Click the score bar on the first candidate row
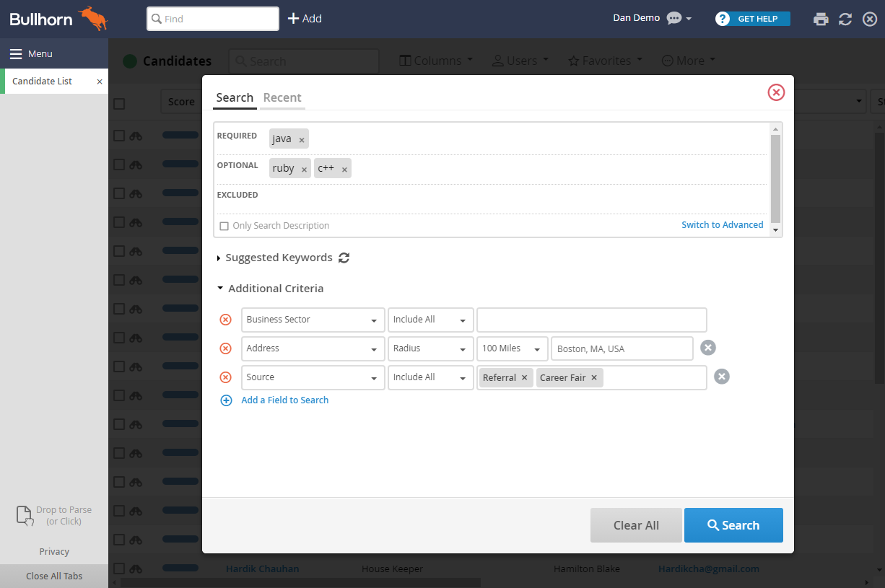 (x=180, y=135)
